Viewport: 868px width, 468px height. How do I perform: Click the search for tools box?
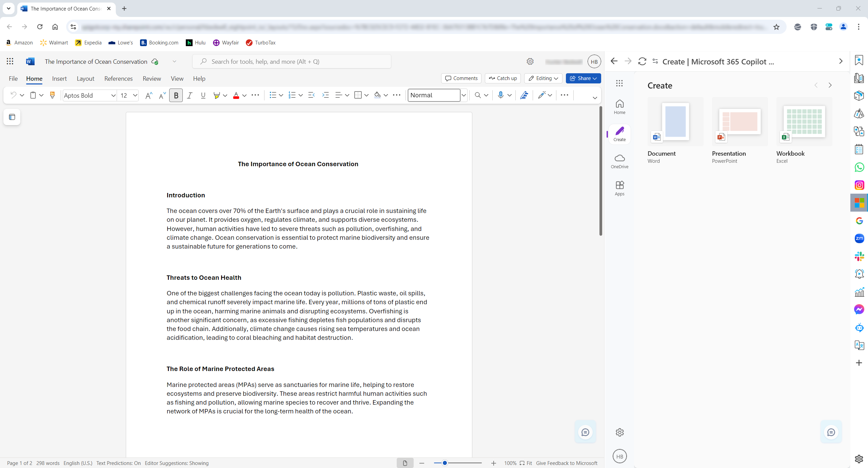[x=292, y=61]
